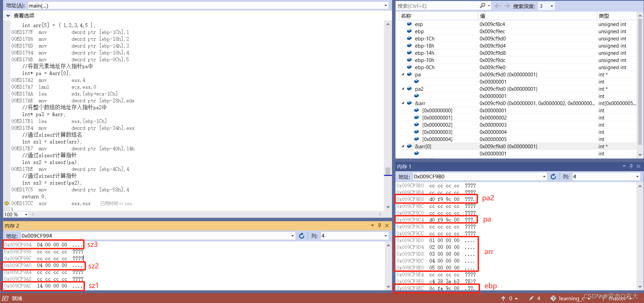
Task: Click the 值 column header
Action: point(482,16)
